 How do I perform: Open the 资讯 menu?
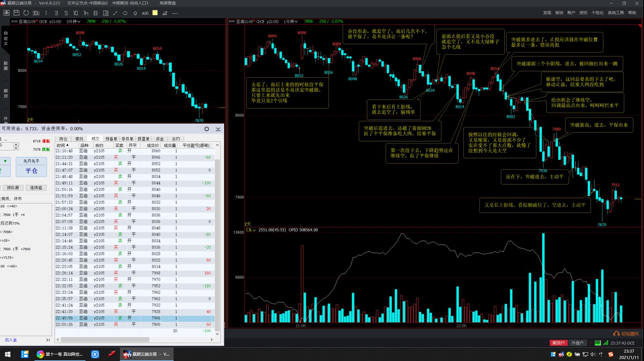click(x=583, y=13)
